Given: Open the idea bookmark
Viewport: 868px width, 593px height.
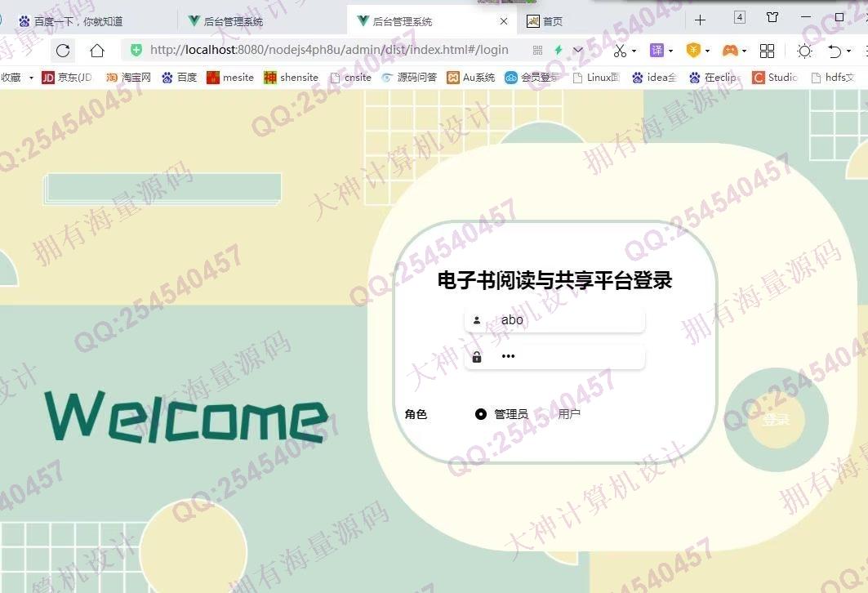Looking at the screenshot, I should tap(654, 78).
